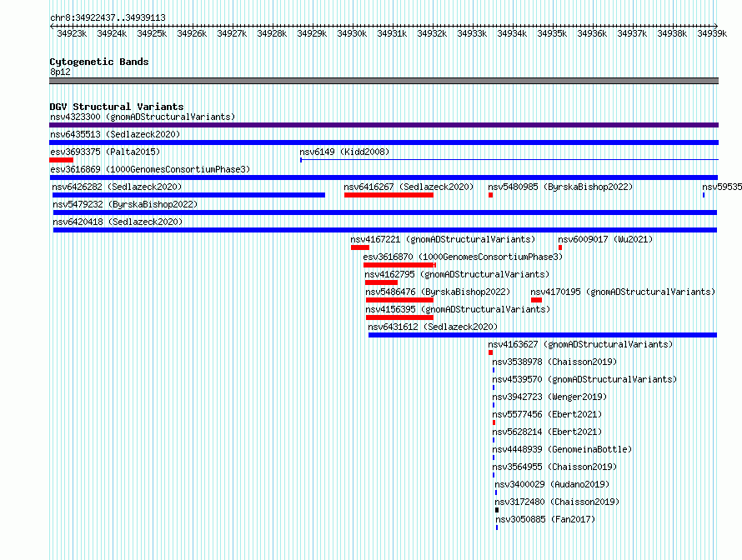Click the 34923k ruler position
Image resolution: width=742 pixels, height=560 pixels.
point(72,33)
